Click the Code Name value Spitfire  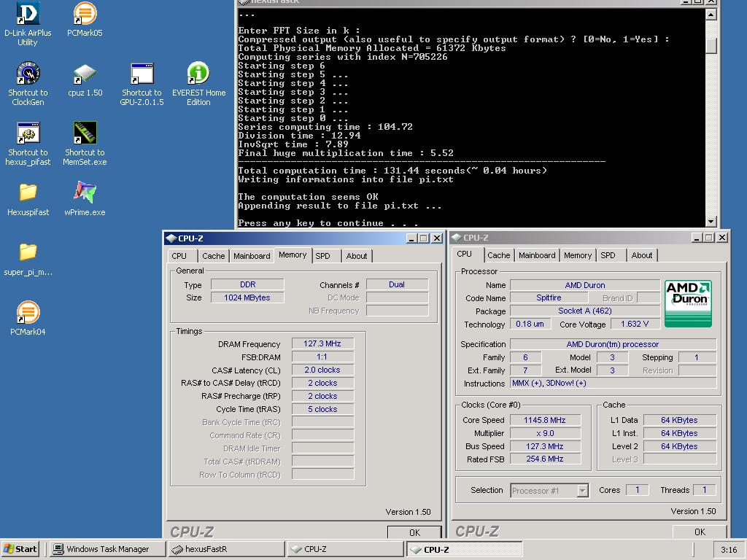point(549,297)
